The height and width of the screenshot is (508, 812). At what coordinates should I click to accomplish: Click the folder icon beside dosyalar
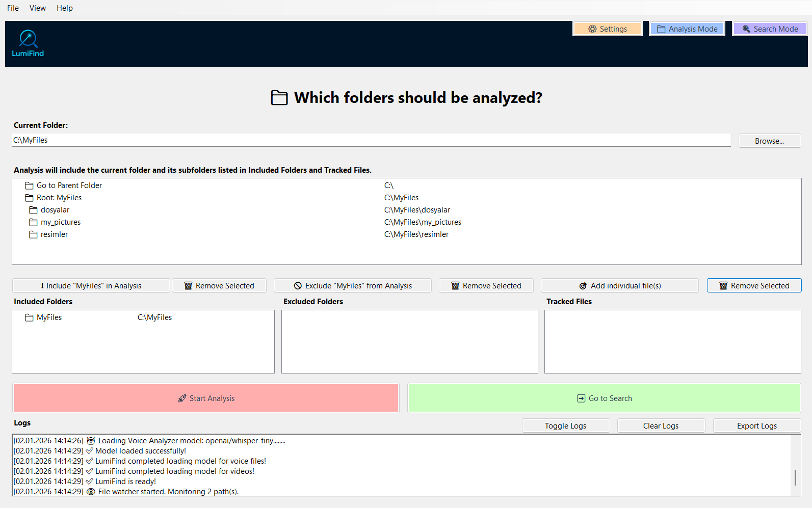(x=34, y=210)
